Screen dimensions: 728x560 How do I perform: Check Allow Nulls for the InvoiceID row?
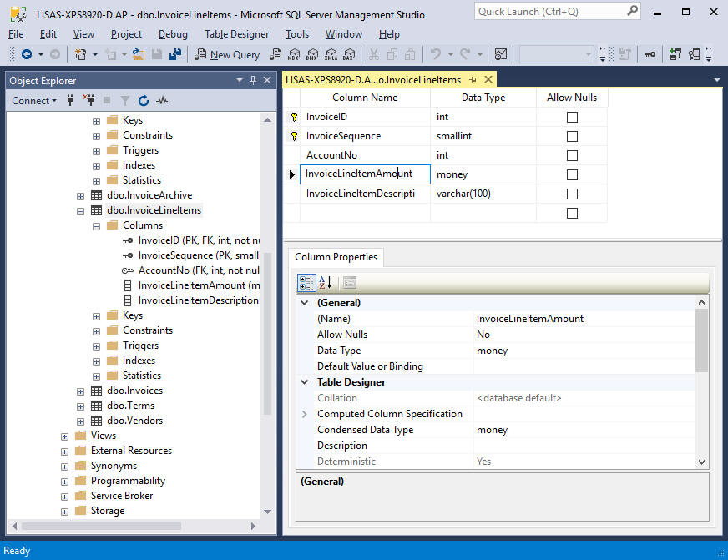572,117
